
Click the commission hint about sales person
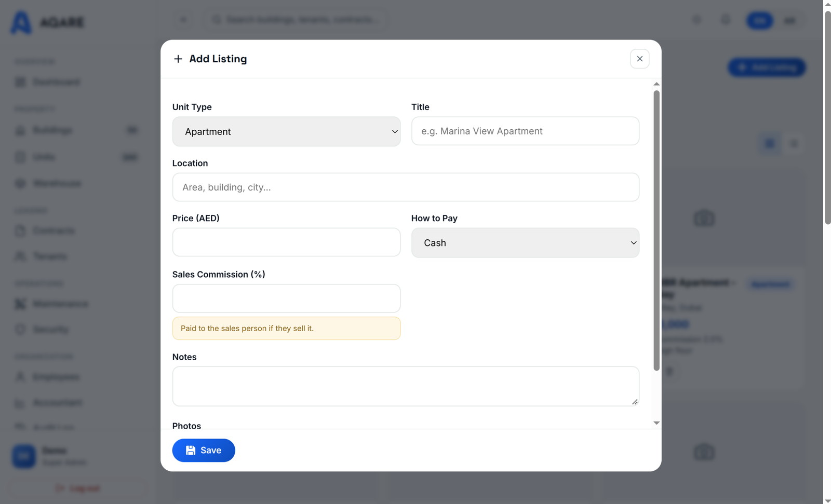coord(286,328)
